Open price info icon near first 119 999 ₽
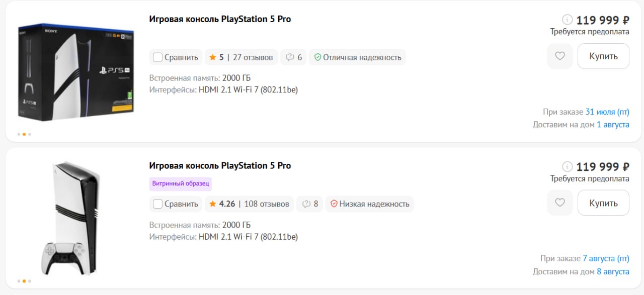The height and width of the screenshot is (295, 644). click(567, 20)
